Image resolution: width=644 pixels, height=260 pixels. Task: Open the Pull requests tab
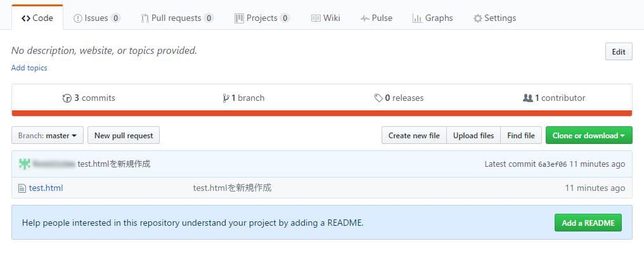click(177, 18)
